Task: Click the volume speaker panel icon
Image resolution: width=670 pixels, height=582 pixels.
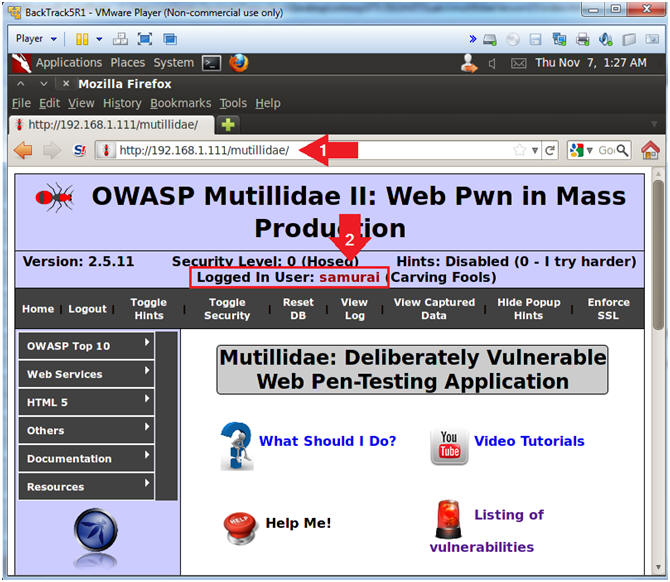Action: click(492, 64)
